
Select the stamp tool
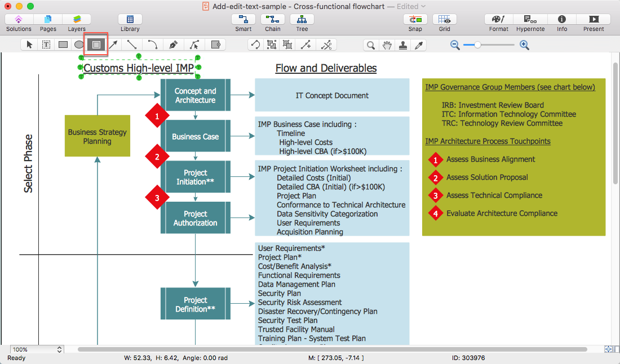pos(403,45)
